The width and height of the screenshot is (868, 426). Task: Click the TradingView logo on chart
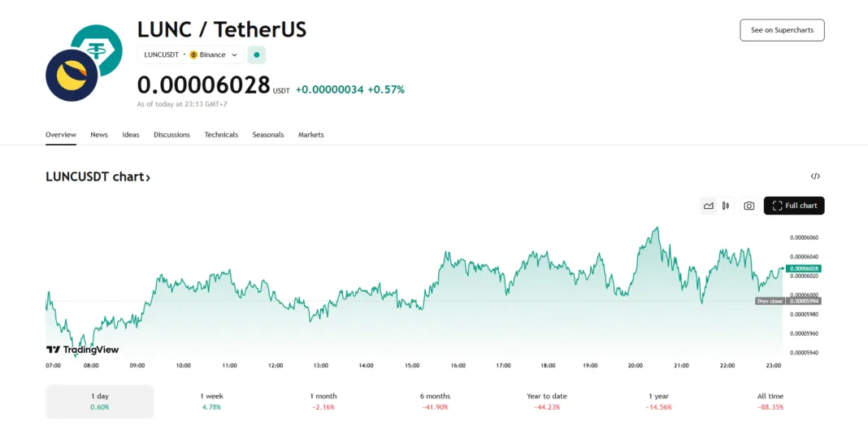(82, 350)
